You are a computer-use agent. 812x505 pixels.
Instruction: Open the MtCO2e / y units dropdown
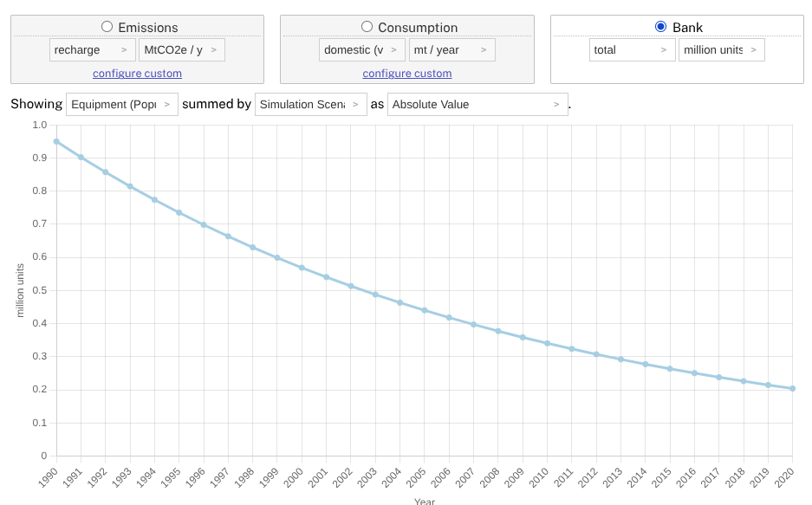click(182, 49)
